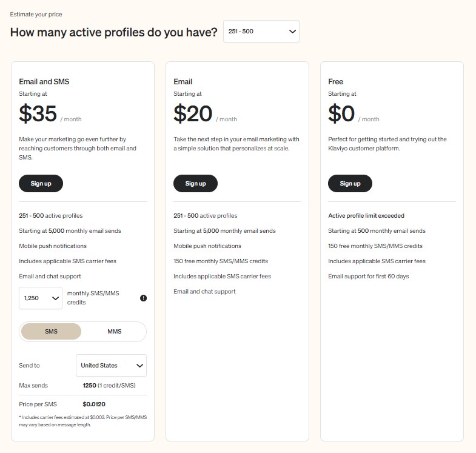Click the chevron in the 1,250 credits selector

point(55,298)
